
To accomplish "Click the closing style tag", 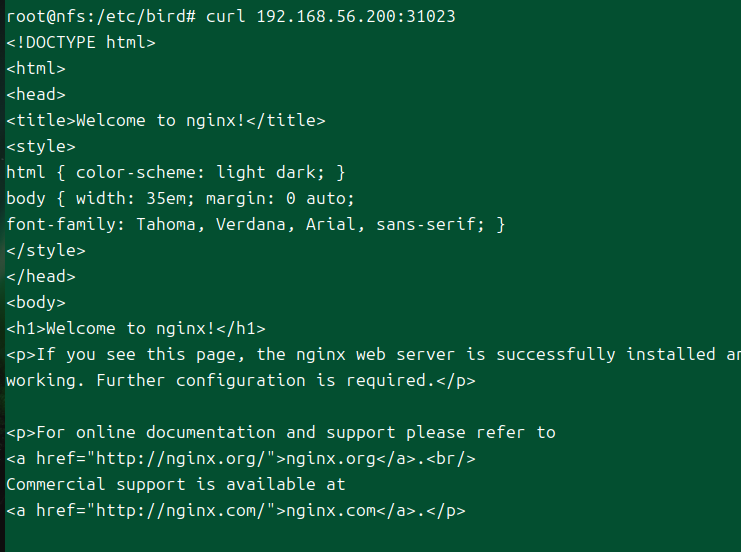I will [46, 251].
